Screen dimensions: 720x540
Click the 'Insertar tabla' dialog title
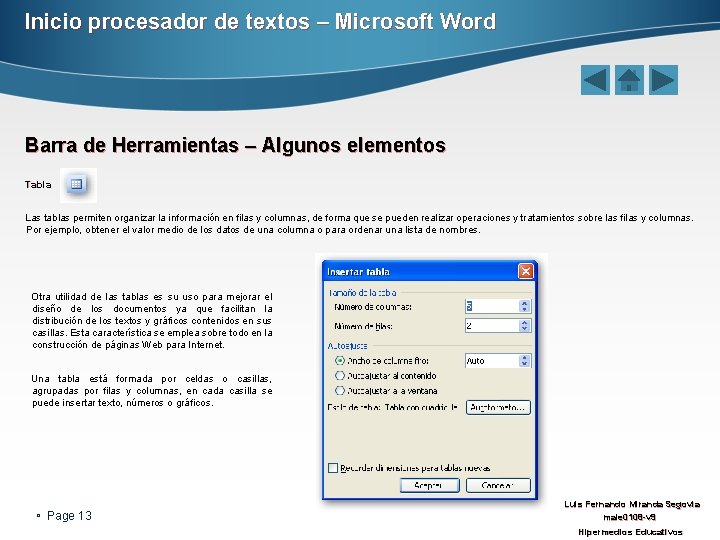[359, 272]
